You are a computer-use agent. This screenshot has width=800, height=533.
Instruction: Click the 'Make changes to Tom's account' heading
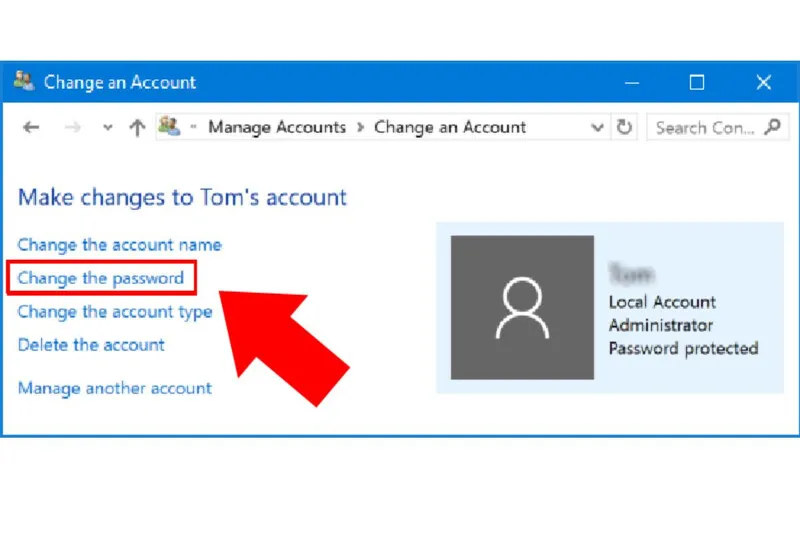click(182, 197)
